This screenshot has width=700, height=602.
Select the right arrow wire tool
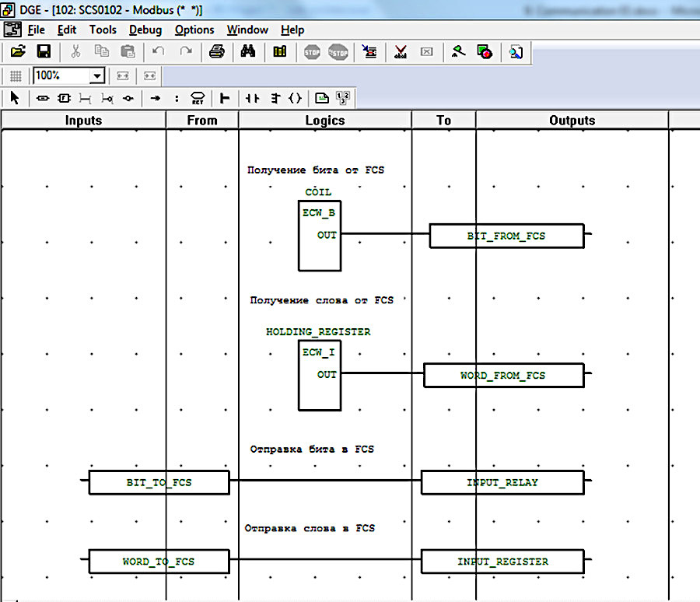click(x=156, y=98)
